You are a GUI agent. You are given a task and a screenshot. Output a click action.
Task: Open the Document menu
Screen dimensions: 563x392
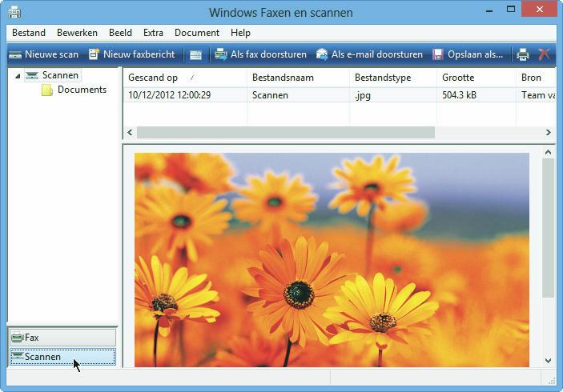click(x=197, y=33)
